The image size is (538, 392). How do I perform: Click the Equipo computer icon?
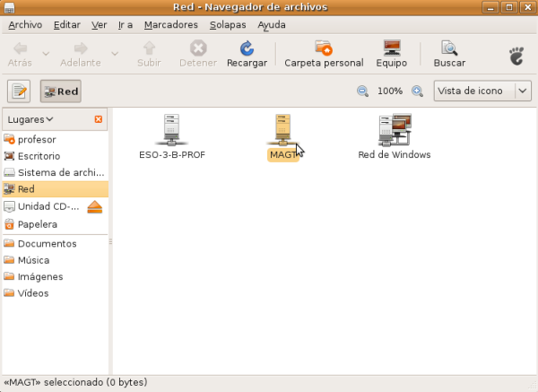[391, 48]
